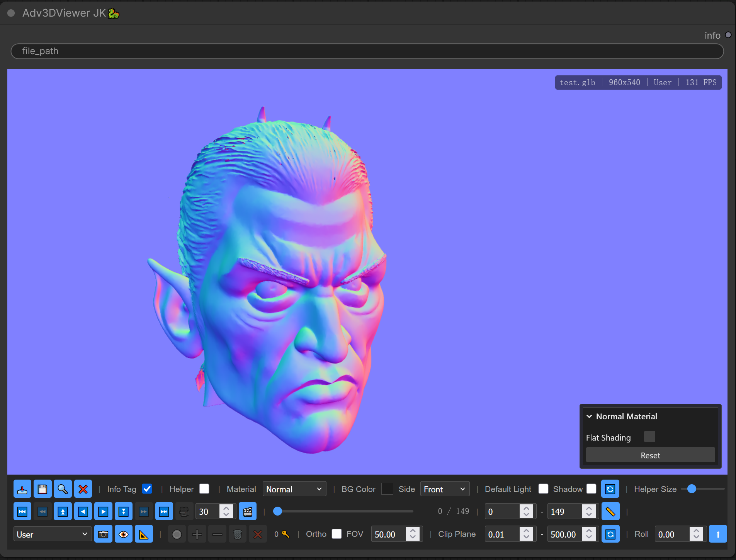Screen dimensions: 736x560
Task: Click the play backward arrow
Action: (x=83, y=512)
